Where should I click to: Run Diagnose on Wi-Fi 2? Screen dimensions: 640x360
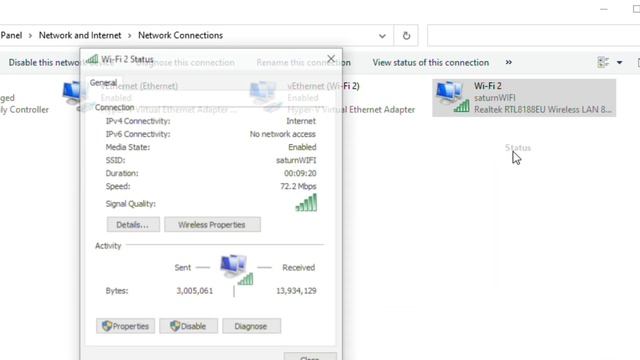[x=251, y=326]
